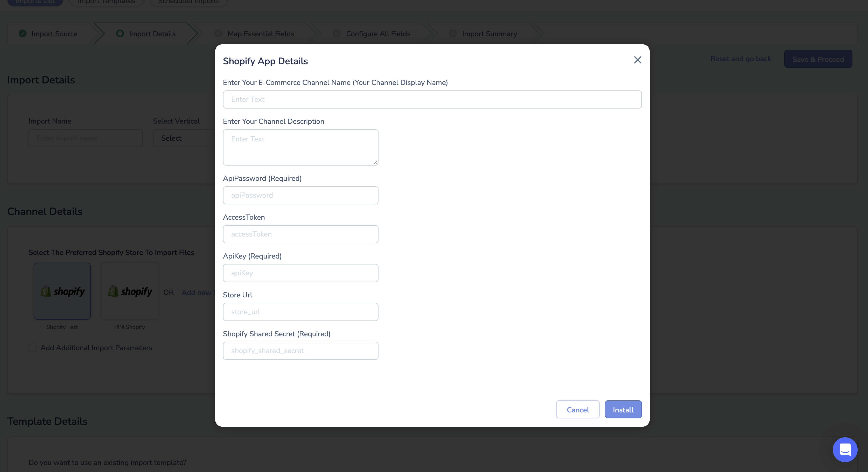Click the Map Essential Fields step circle
The image size is (868, 472).
[x=218, y=34]
